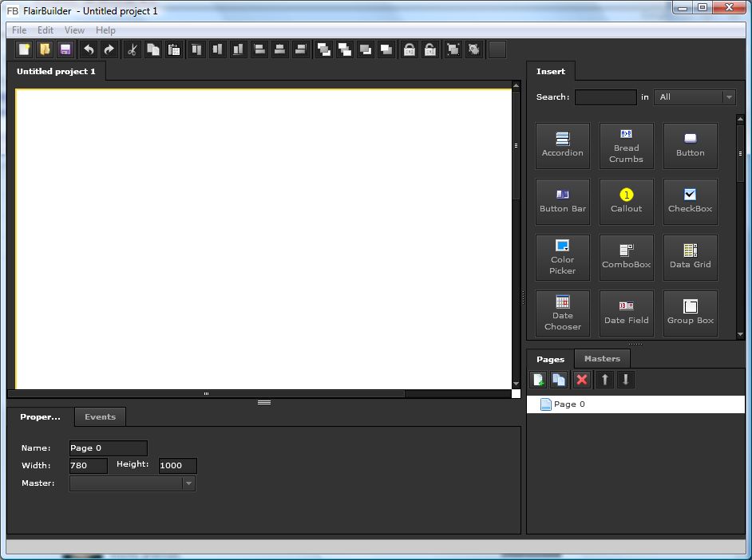752x560 pixels.
Task: Insert an Accordion component
Action: 563,146
